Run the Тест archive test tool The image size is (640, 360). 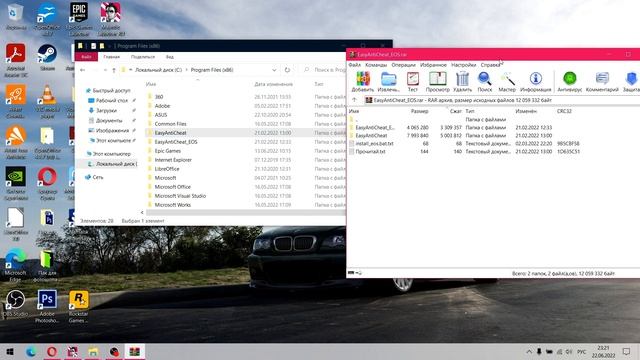(413, 81)
